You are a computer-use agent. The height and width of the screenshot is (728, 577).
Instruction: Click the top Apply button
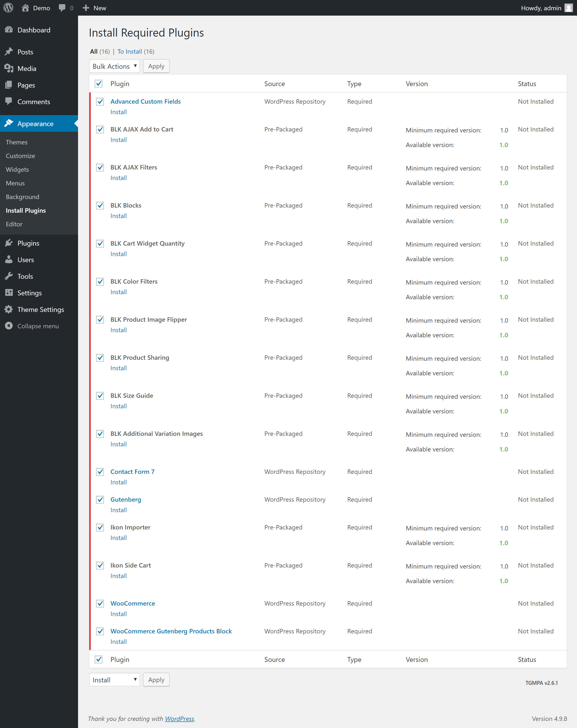pyautogui.click(x=156, y=66)
